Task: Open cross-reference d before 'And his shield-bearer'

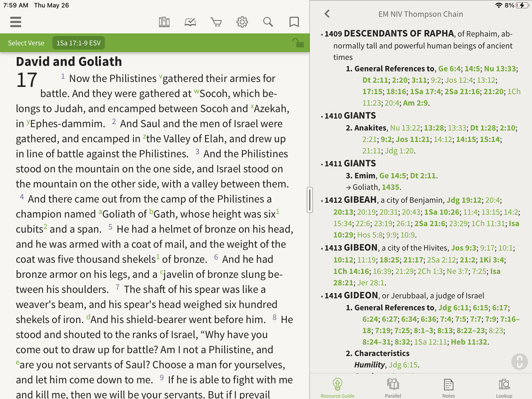Action: point(88,317)
